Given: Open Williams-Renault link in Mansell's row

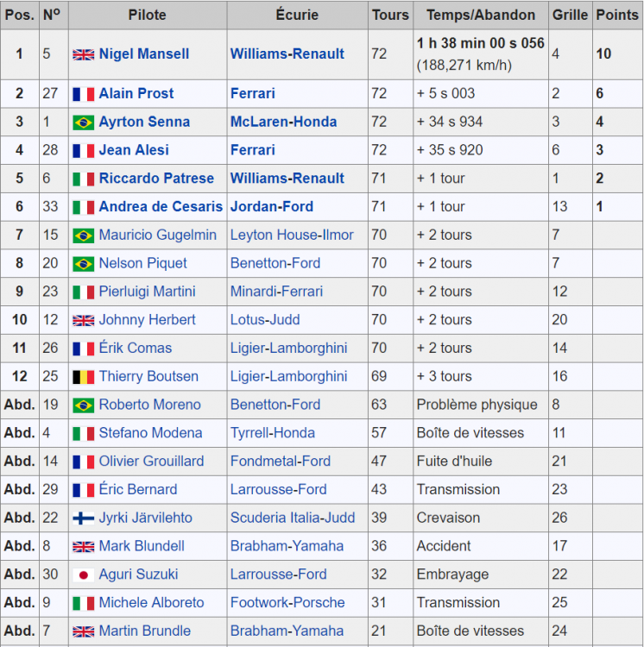Looking at the screenshot, I should point(287,53).
